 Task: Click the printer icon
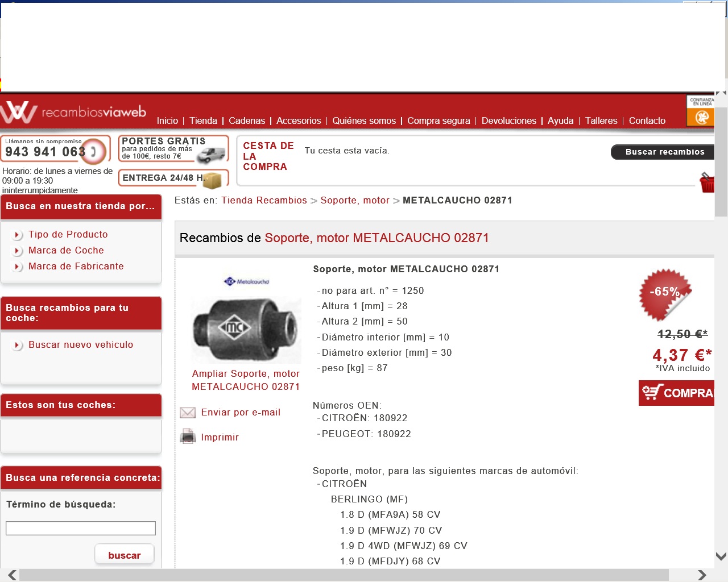click(x=188, y=437)
